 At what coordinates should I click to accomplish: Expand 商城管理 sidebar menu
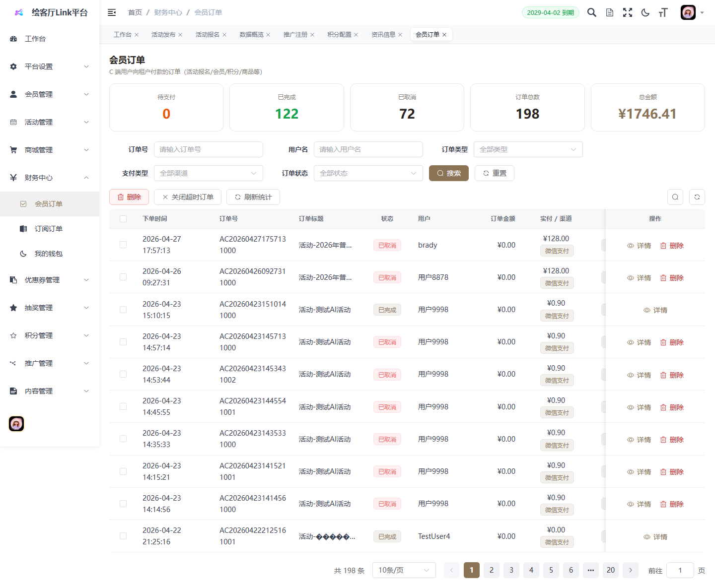tap(50, 150)
